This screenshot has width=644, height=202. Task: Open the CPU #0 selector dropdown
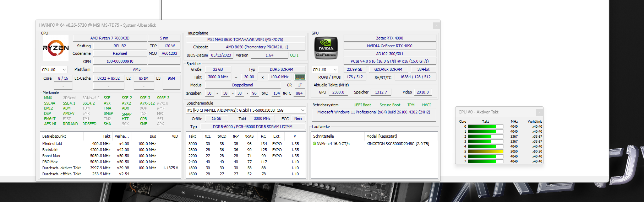tap(54, 70)
